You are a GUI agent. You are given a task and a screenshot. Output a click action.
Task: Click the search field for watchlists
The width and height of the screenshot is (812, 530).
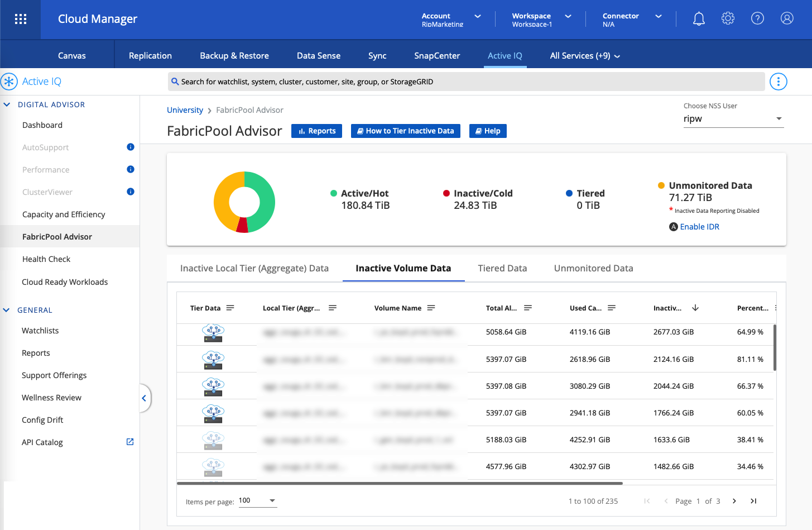tap(466, 82)
